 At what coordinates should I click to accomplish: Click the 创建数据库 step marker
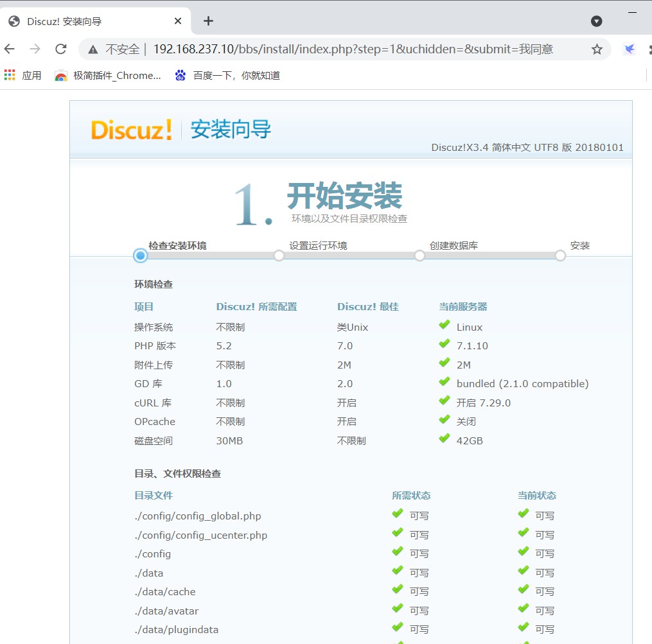[419, 256]
